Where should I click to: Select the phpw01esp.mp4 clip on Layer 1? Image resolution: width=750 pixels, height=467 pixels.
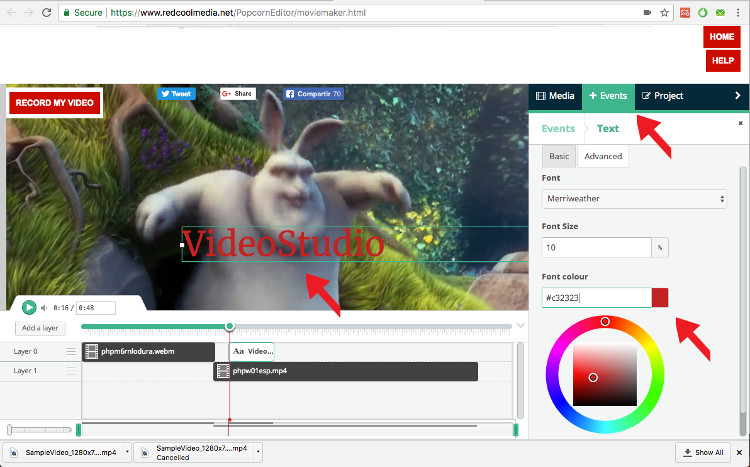click(346, 371)
